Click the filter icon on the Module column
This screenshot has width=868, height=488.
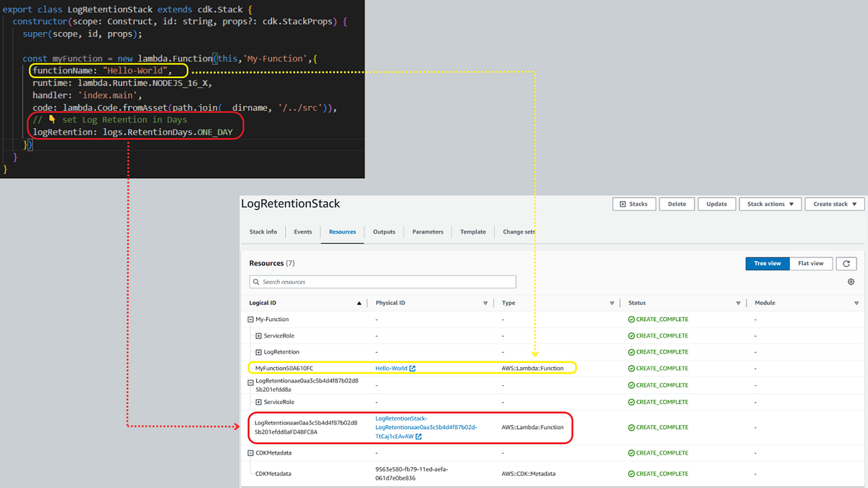coord(856,302)
